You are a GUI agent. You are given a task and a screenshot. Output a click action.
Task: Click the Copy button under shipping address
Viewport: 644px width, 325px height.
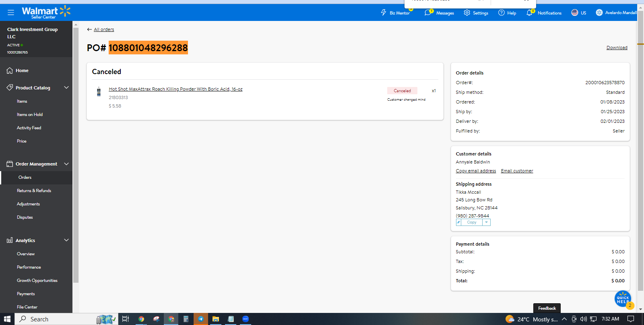472,222
